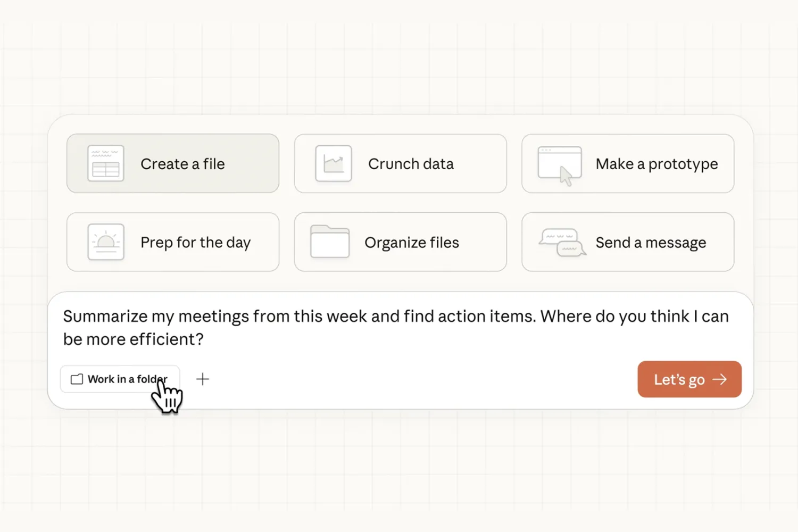Viewport: 798px width, 532px height.
Task: Click the spreadsheet icon on Create a file
Action: (x=105, y=163)
